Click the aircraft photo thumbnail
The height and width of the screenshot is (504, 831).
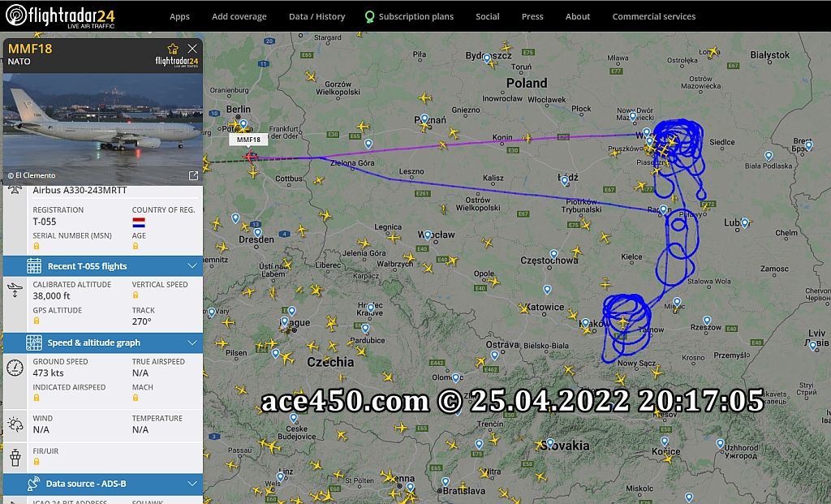click(103, 129)
